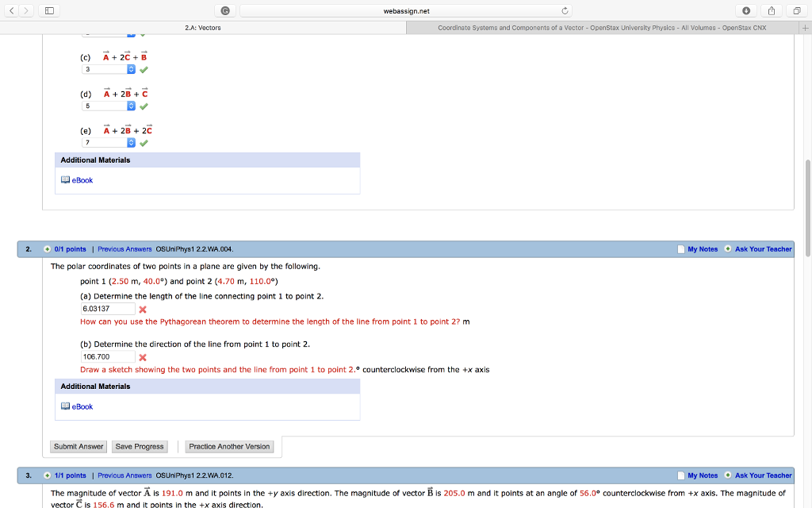This screenshot has width=812, height=508.
Task: Open Previous Answers for question 2
Action: coord(124,249)
